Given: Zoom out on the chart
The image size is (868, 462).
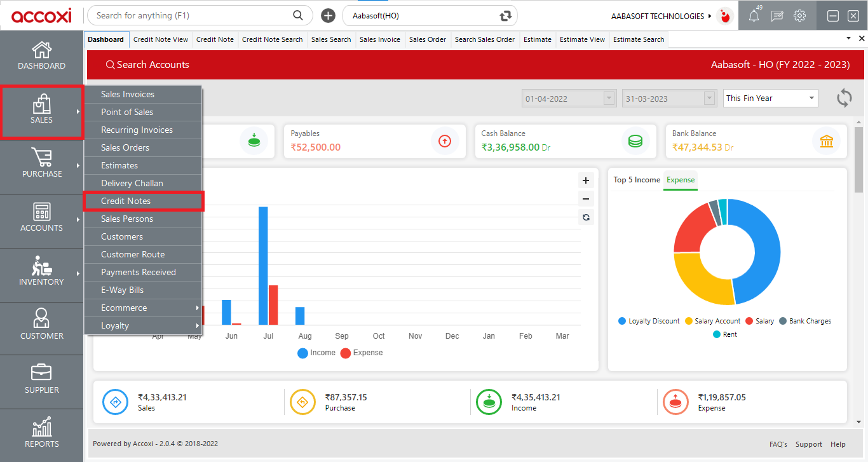Looking at the screenshot, I should [586, 199].
